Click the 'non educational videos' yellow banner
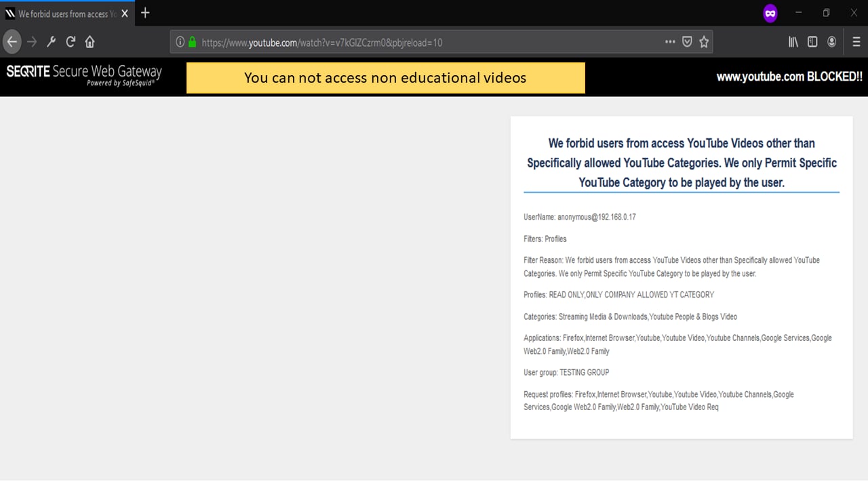This screenshot has height=488, width=868. coord(385,78)
